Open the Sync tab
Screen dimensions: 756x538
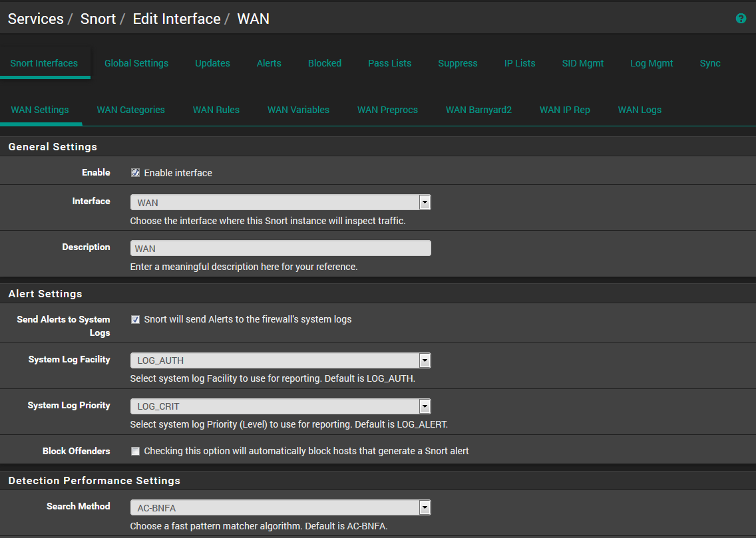[709, 63]
